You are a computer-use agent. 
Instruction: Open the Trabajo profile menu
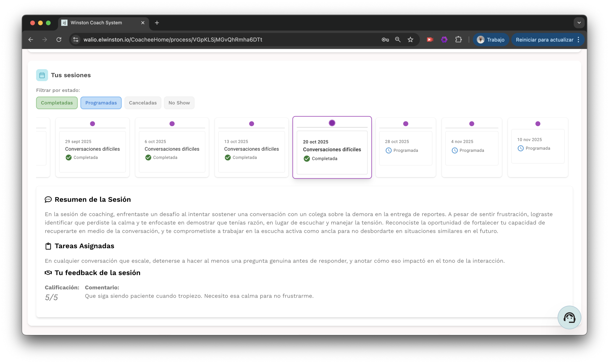pos(491,40)
